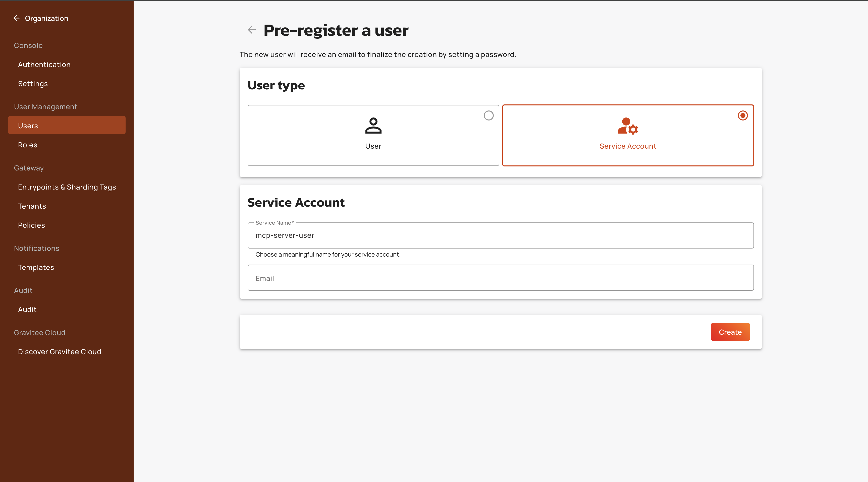This screenshot has height=482, width=868.
Task: Click back arrow next to Pre-register a user
Action: (251, 30)
